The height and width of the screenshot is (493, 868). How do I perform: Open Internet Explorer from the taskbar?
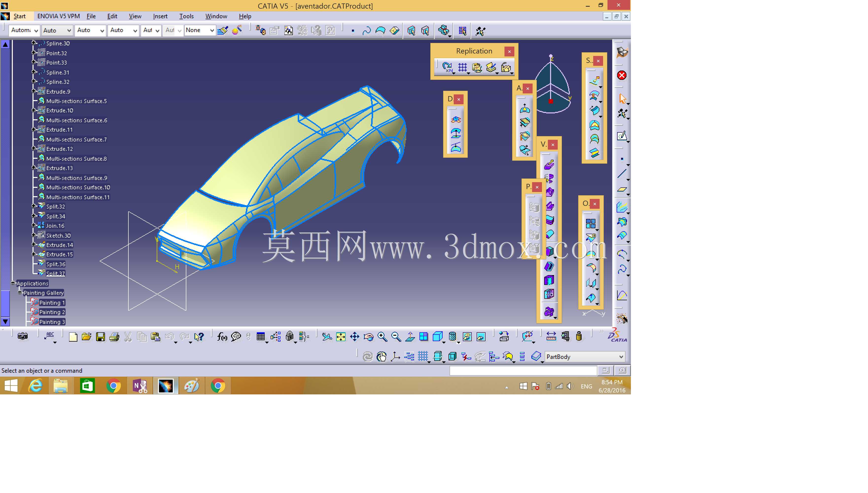pos(35,386)
